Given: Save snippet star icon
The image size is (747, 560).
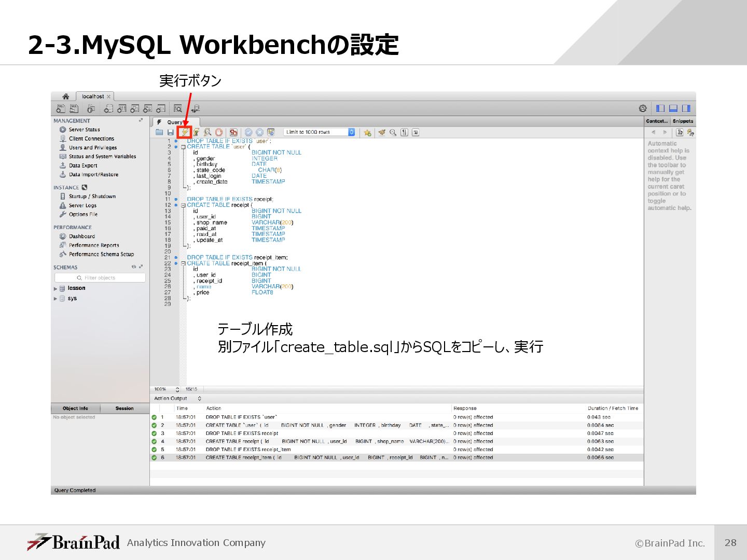Looking at the screenshot, I should point(367,133).
